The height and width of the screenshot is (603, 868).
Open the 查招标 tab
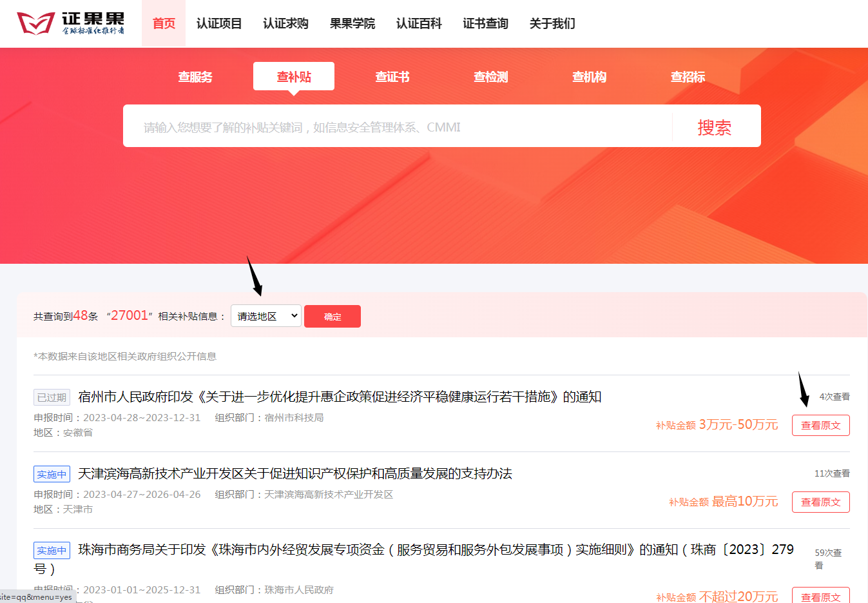click(x=688, y=77)
